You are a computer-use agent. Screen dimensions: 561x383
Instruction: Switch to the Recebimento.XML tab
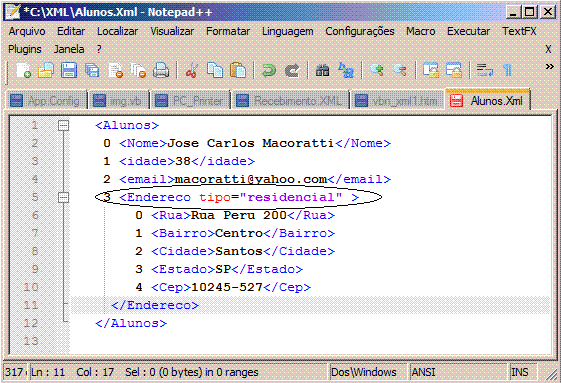click(291, 101)
